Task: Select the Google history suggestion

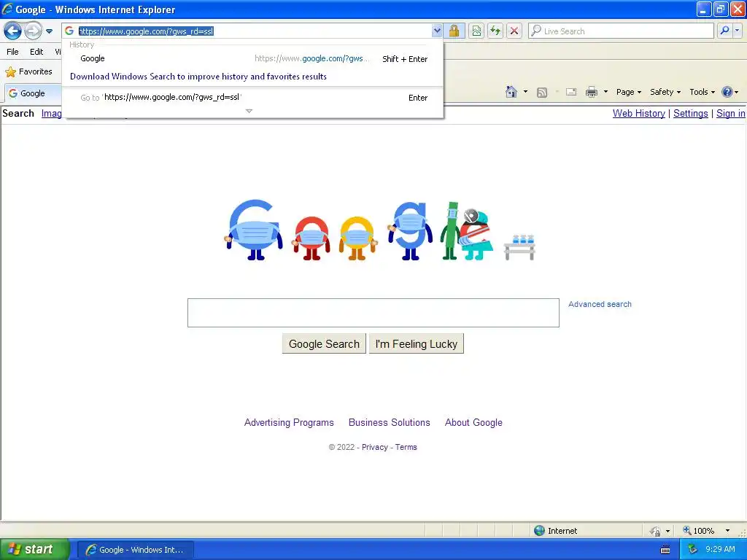Action: (252, 58)
